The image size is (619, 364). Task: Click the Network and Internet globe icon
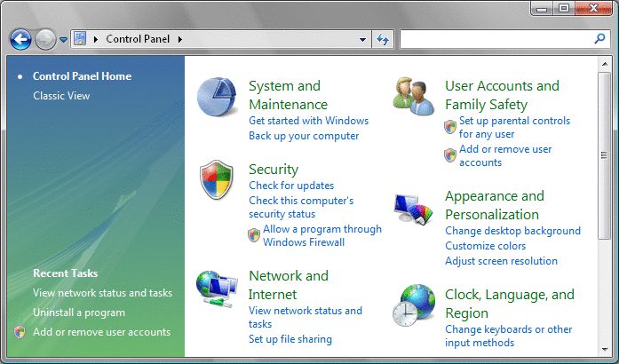[x=217, y=289]
